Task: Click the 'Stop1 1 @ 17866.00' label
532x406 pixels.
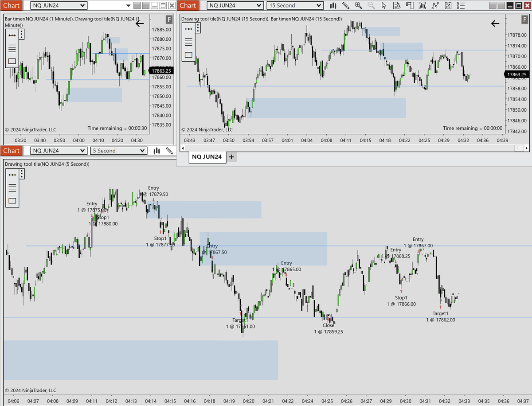Action: [401, 301]
